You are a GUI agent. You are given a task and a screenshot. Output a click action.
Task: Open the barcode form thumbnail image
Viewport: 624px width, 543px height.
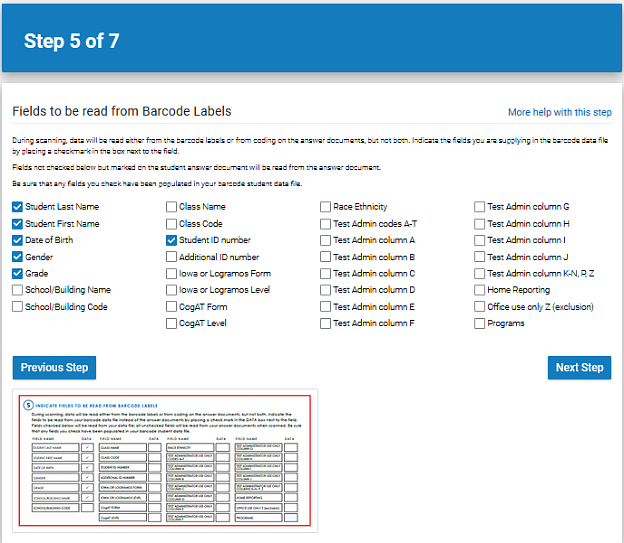[165, 461]
